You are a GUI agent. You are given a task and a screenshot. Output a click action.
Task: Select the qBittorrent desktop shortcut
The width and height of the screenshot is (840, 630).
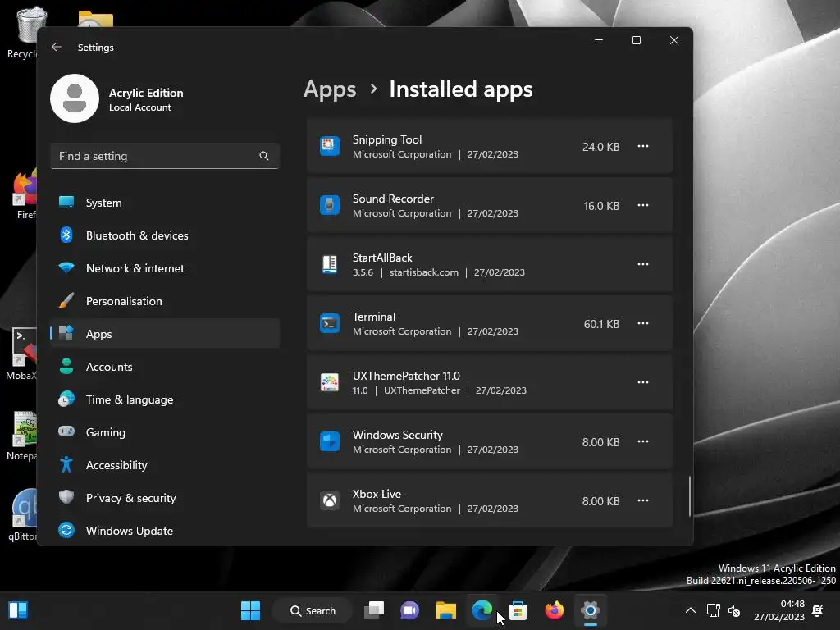tap(22, 514)
